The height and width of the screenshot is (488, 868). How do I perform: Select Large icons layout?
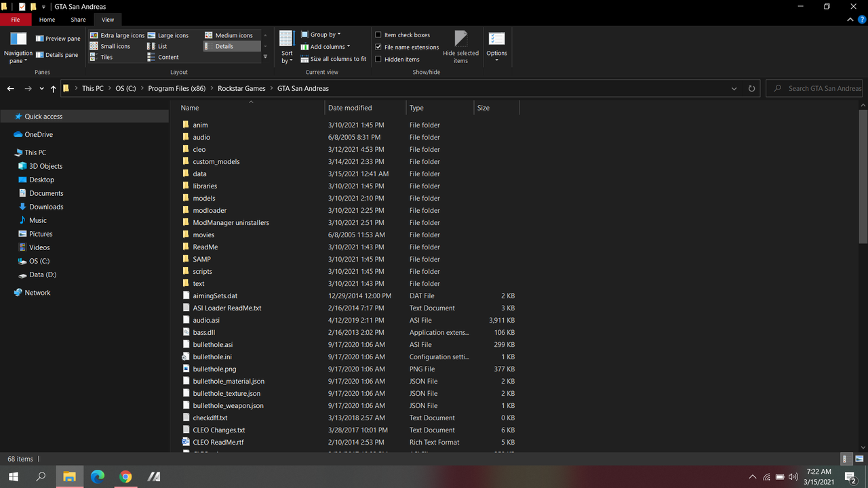tap(168, 35)
